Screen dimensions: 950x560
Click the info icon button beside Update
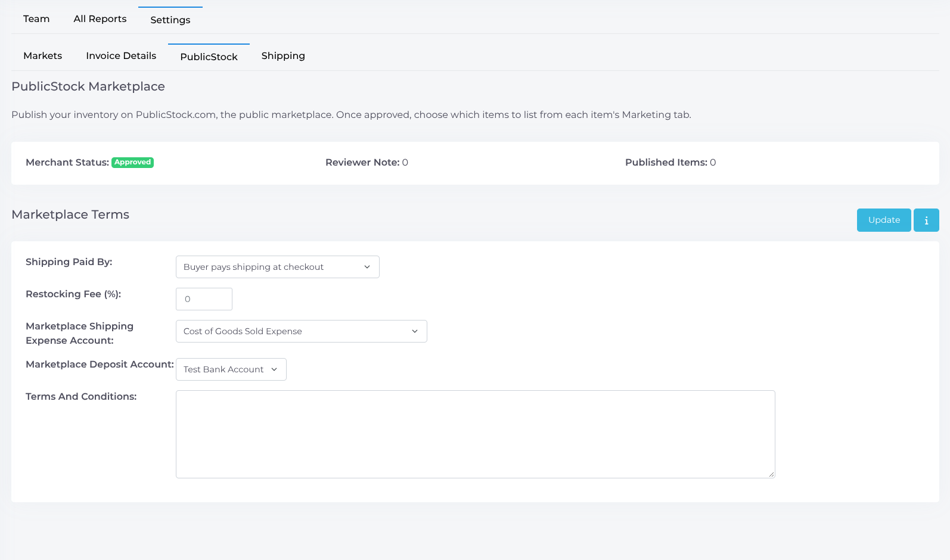coord(926,220)
